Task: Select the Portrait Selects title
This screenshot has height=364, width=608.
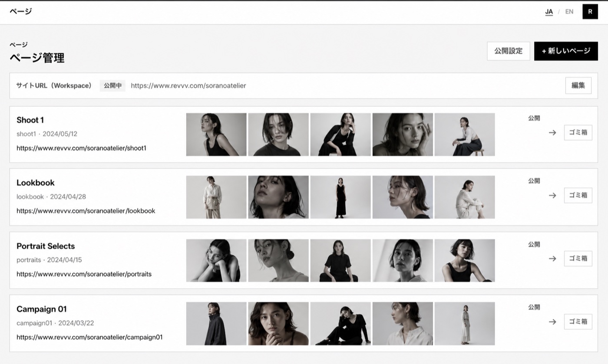Action: 46,246
